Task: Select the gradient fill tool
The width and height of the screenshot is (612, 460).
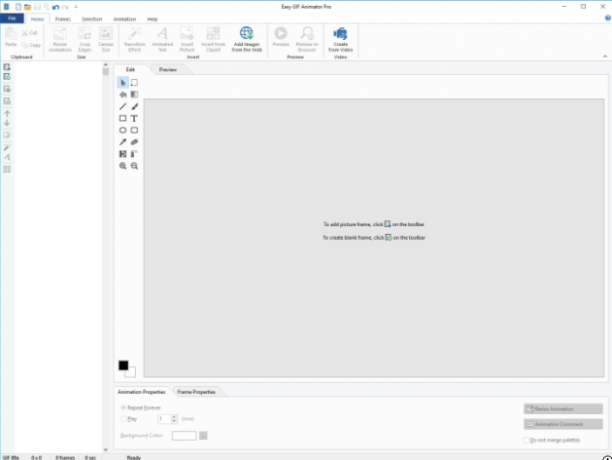Action: [x=134, y=94]
